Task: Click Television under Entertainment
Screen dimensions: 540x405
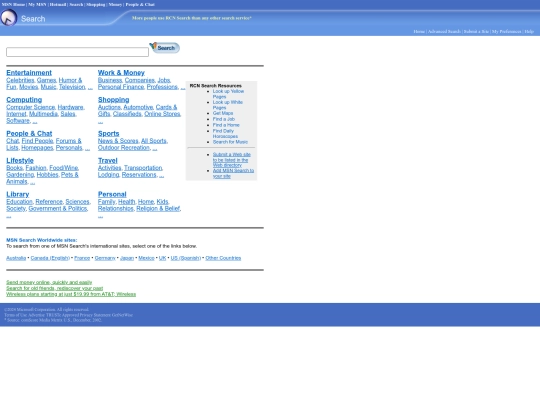Action: click(72, 87)
